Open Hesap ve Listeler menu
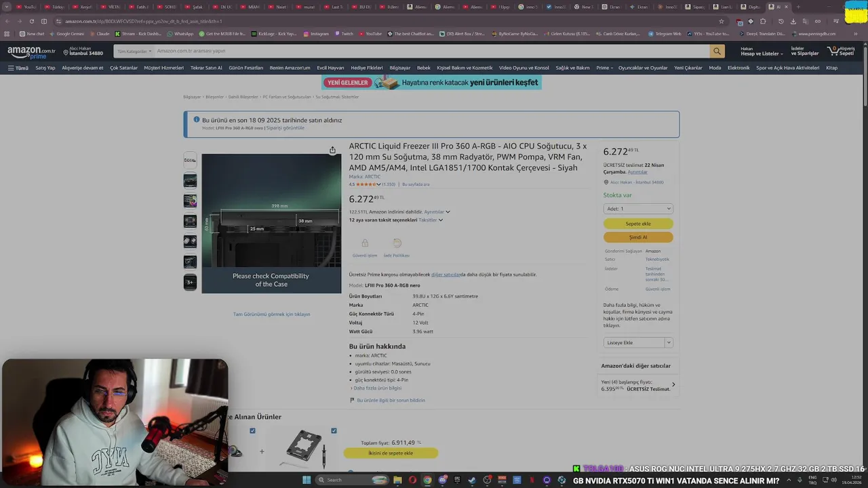Screen dimensions: 868x488 [762, 51]
